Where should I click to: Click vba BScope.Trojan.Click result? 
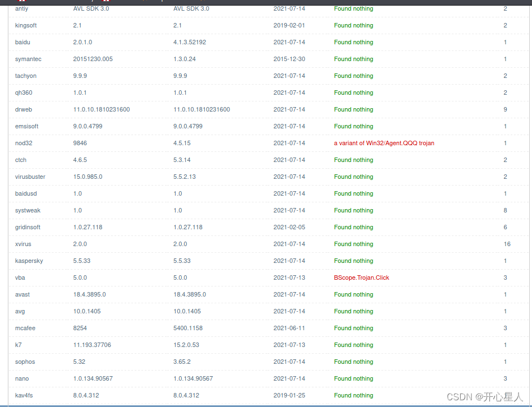pyautogui.click(x=361, y=278)
